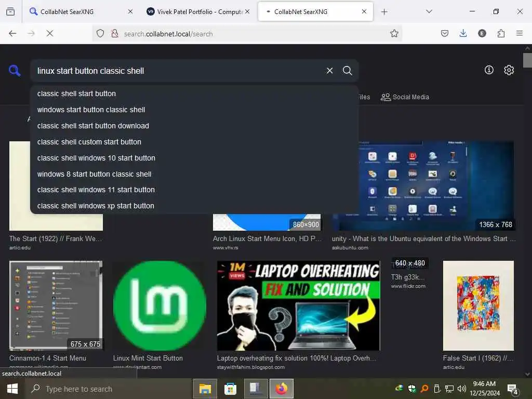Close the active CollabNet SearXNG tab
Image resolution: width=532 pixels, height=399 pixels.
point(364,11)
